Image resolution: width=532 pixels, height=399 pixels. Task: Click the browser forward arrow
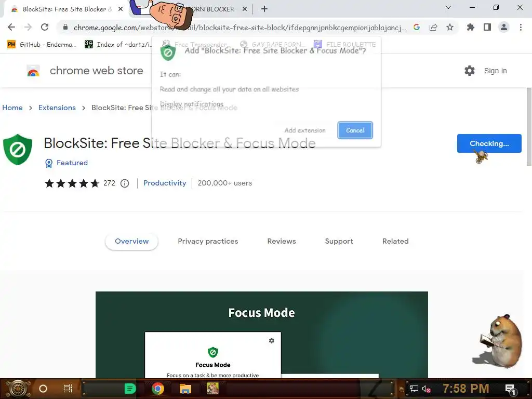coord(28,27)
